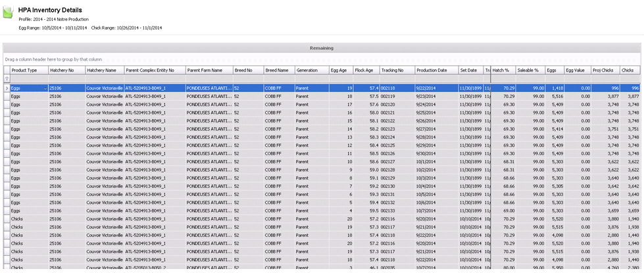Click the eggs value 1,418 cell
644x273 pixels.
(555, 88)
